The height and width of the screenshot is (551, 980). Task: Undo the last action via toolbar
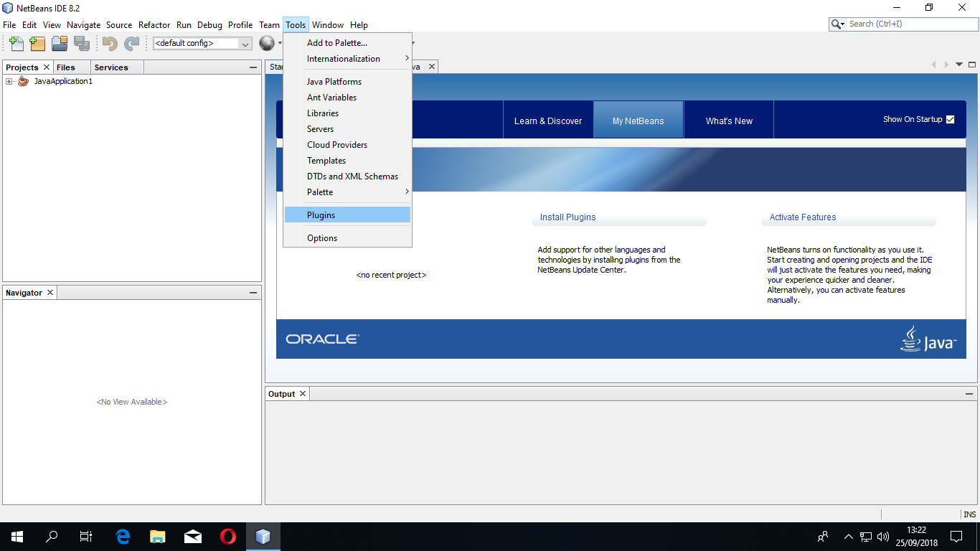coord(110,43)
